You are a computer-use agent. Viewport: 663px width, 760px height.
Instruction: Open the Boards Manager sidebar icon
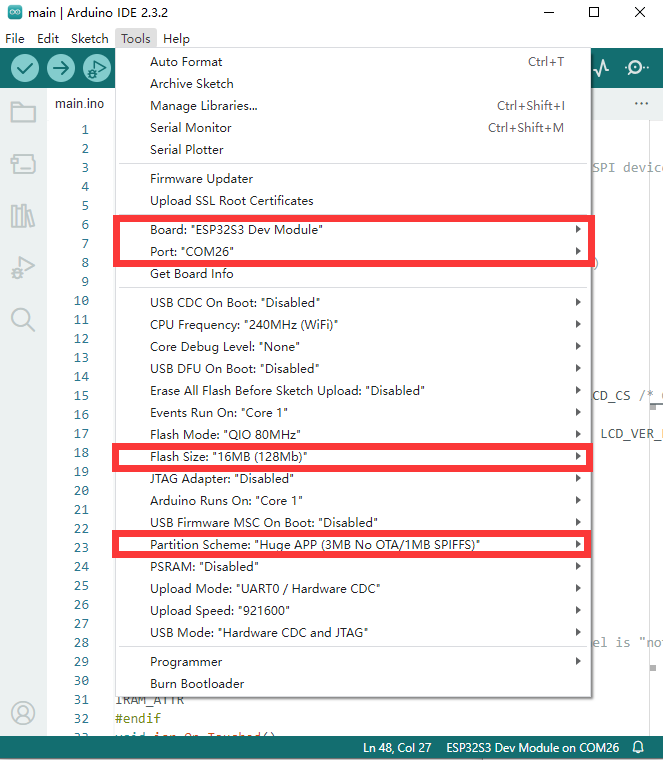23,164
